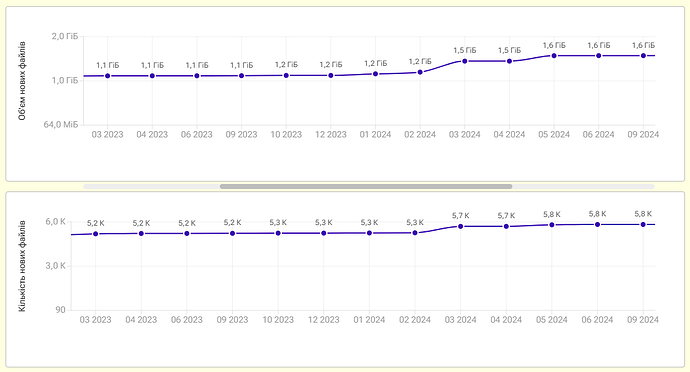This screenshot has height=372, width=690.
Task: Click the '5,3 K' value label above 10 2023
Action: (278, 223)
